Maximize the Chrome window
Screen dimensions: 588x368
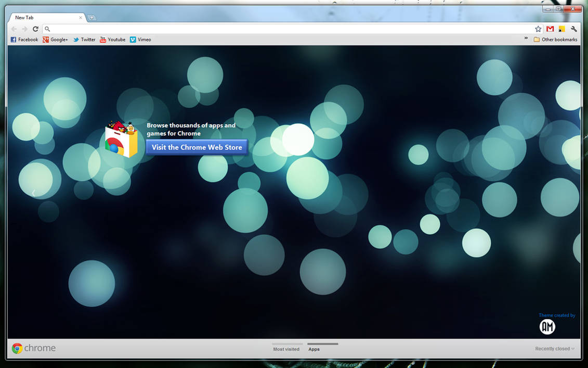click(x=559, y=9)
